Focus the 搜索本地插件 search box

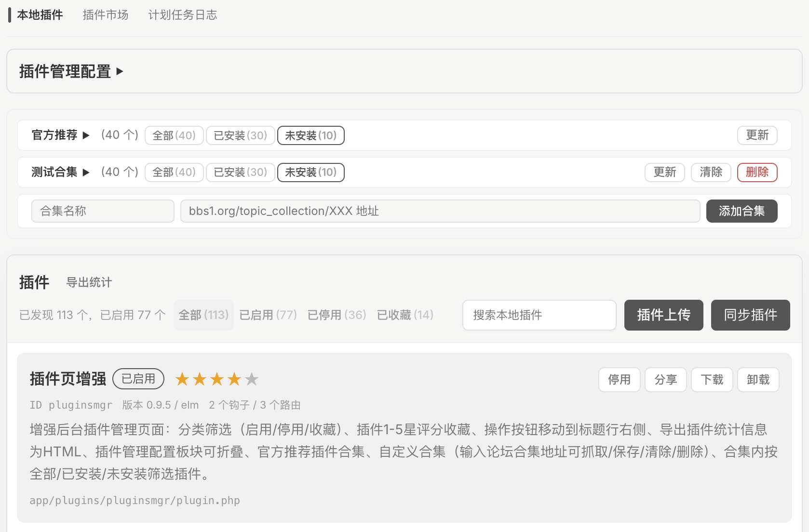[539, 315]
